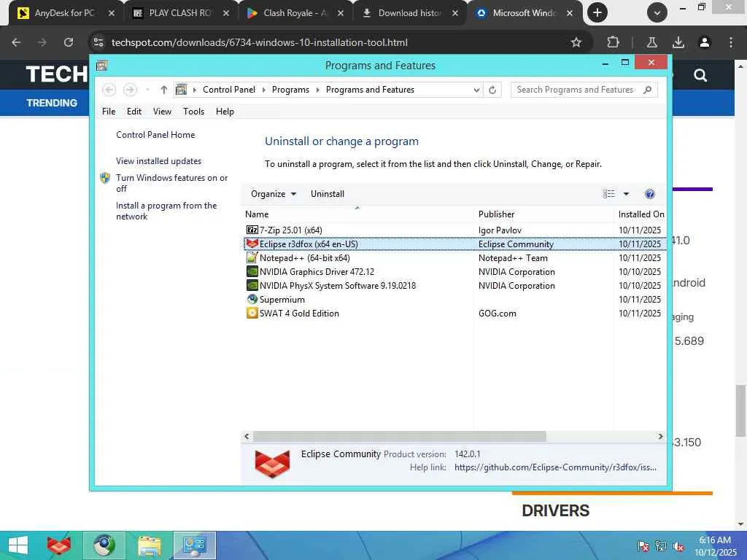Screen dimensions: 747x560
Task: Click the network tray icon
Action: tap(661, 546)
